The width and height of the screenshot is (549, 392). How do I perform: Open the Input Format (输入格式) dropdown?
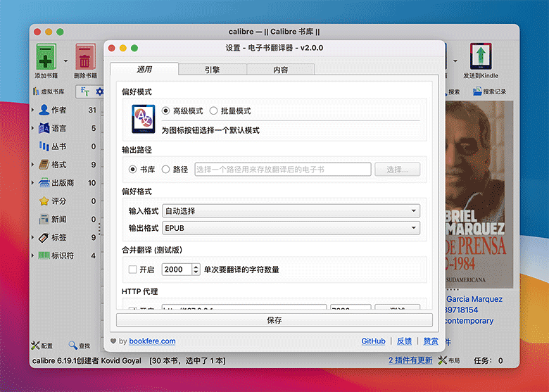coord(291,210)
